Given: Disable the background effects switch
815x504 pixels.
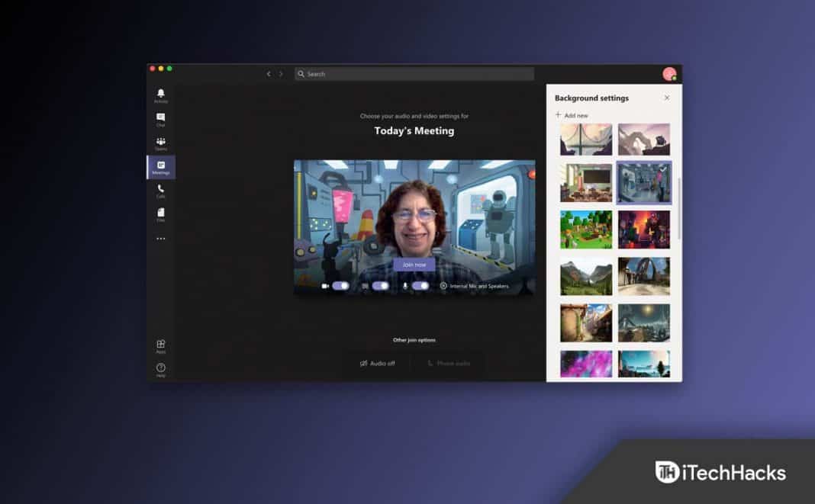Looking at the screenshot, I should click(x=379, y=285).
